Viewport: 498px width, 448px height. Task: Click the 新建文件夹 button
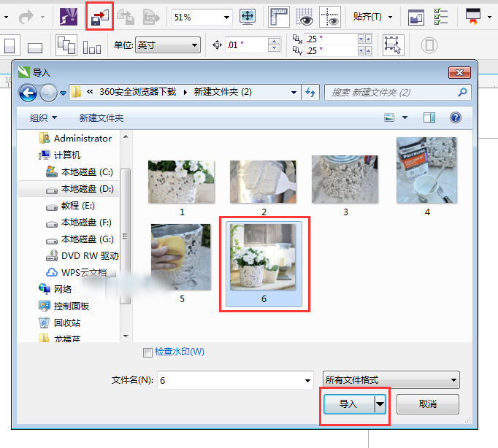pyautogui.click(x=101, y=117)
